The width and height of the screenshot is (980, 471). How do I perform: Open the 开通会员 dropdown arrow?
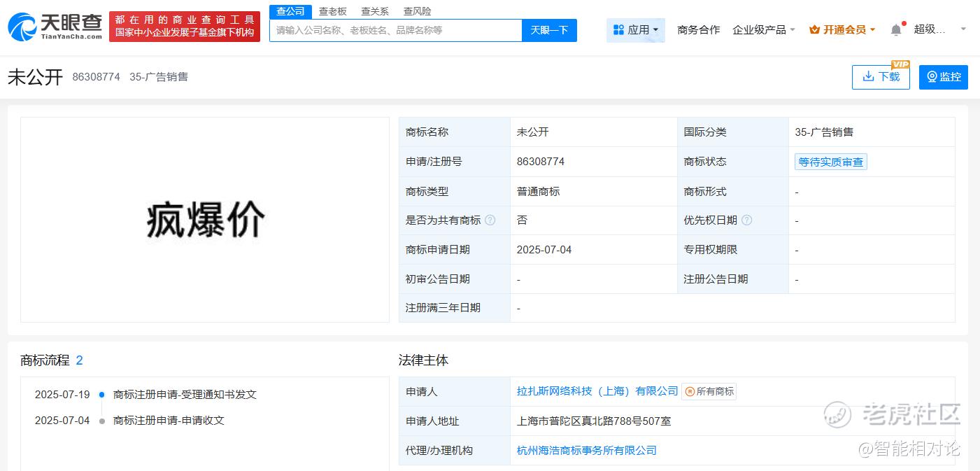point(872,30)
